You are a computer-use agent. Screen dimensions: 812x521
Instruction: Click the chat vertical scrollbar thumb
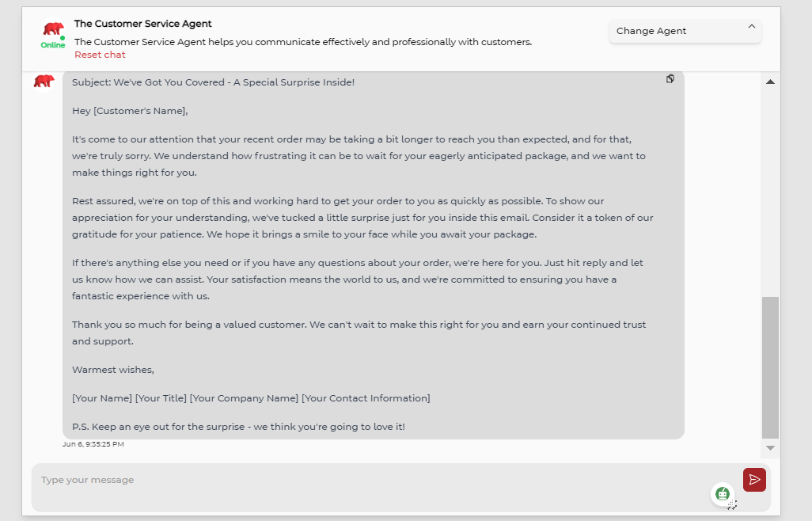(x=770, y=367)
